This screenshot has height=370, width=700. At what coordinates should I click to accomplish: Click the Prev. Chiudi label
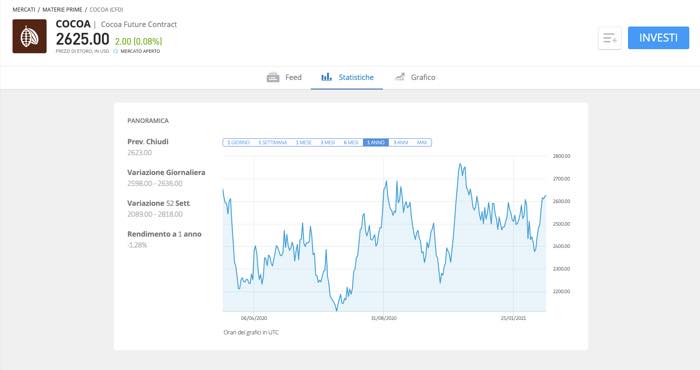(x=148, y=141)
